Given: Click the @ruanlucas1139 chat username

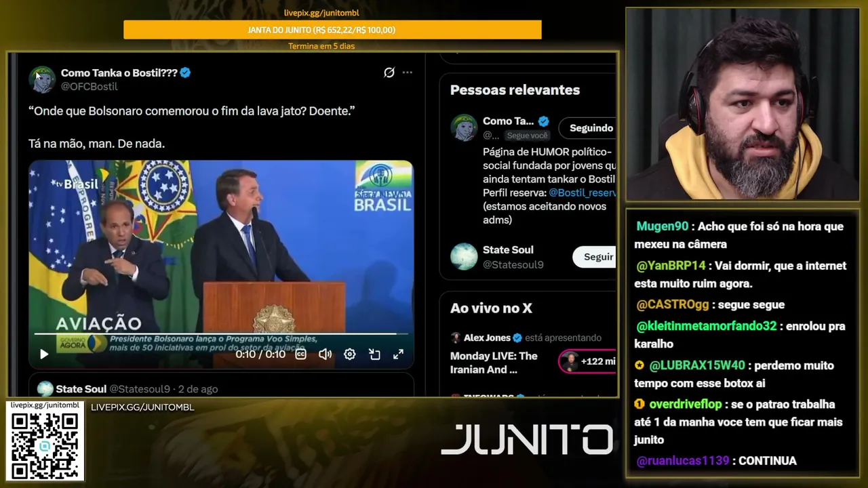Looking at the screenshot, I should (x=683, y=461).
